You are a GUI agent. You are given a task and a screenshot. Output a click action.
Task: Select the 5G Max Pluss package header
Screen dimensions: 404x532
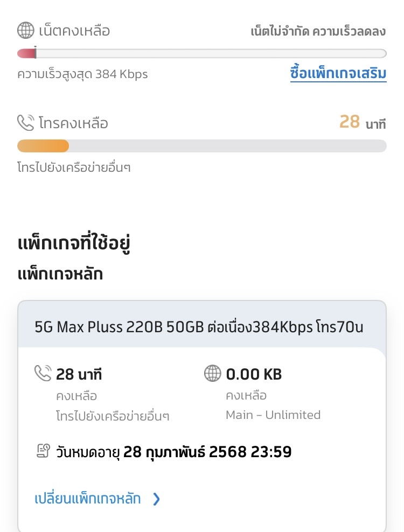tap(199, 326)
